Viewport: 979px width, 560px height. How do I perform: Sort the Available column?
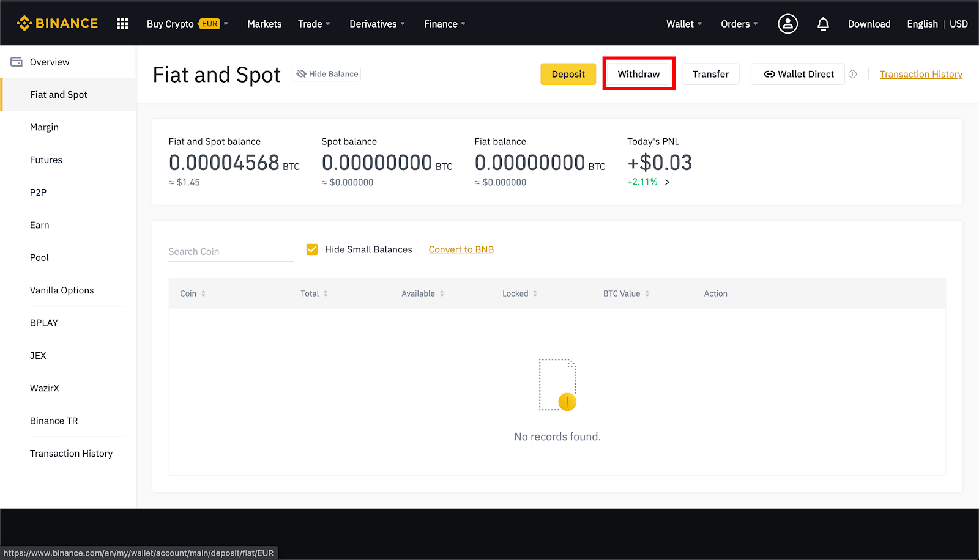pos(442,293)
